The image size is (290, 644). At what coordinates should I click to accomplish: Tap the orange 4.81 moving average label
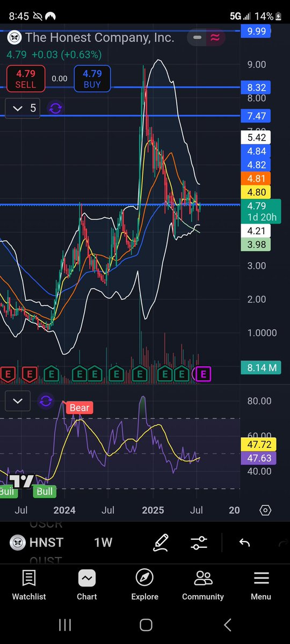tap(256, 179)
